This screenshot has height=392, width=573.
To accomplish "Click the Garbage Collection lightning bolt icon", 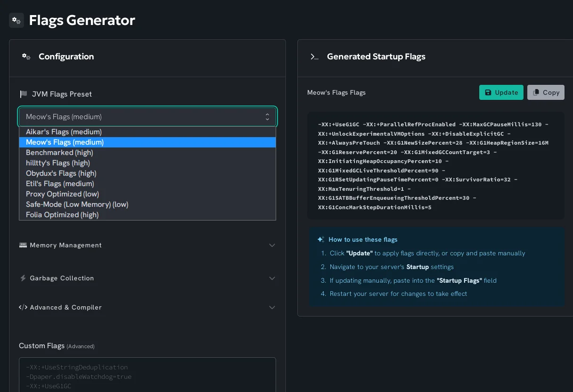I will click(23, 278).
